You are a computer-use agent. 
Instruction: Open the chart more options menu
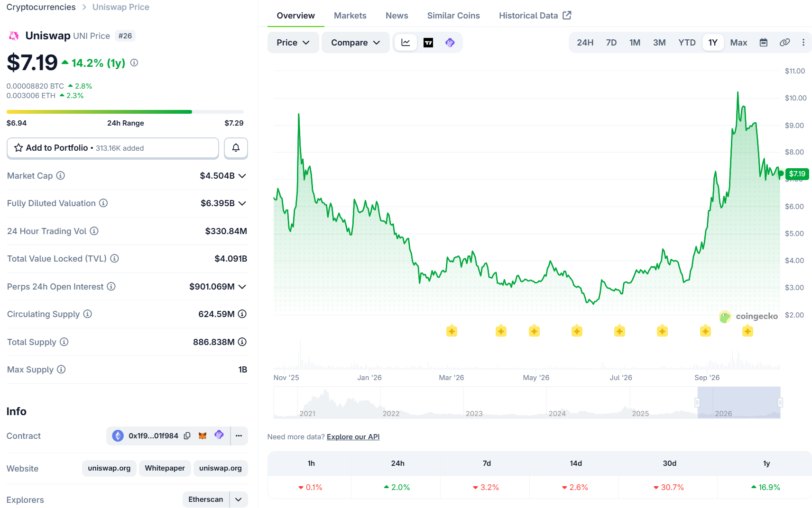click(803, 43)
